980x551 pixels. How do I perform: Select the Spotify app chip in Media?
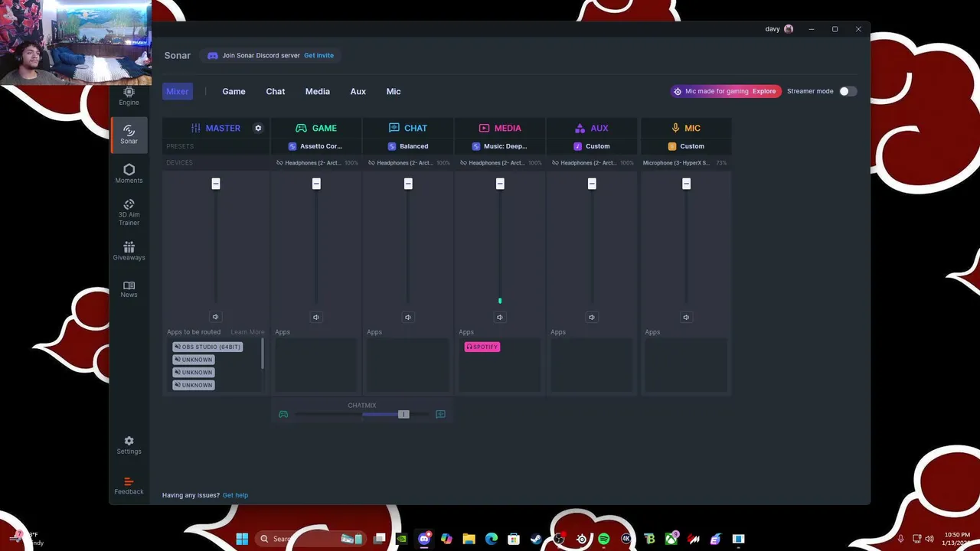[482, 347]
